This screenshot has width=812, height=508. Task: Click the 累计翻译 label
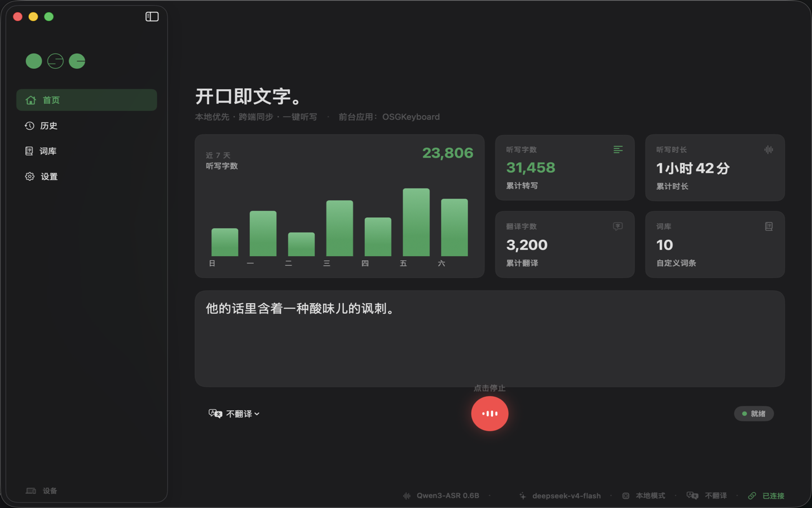coord(522,263)
